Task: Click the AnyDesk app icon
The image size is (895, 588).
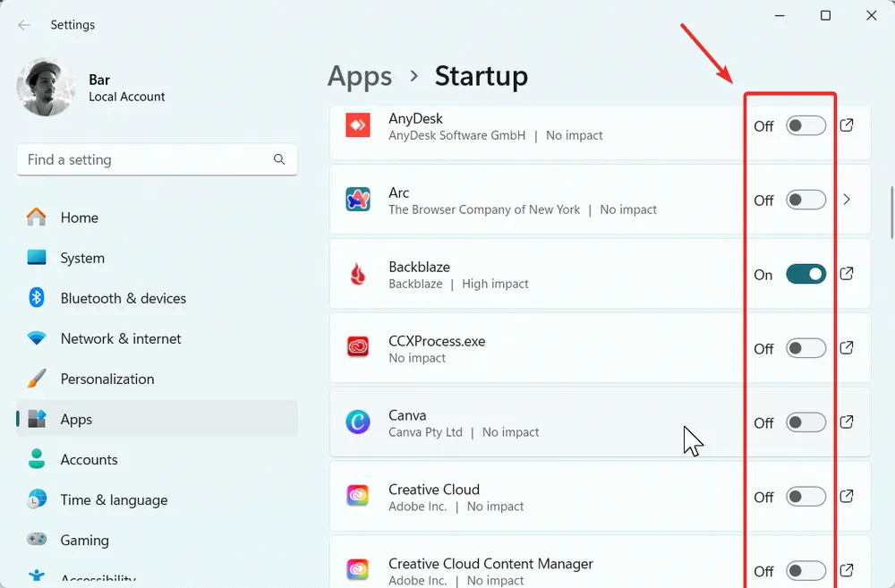Action: pyautogui.click(x=358, y=125)
